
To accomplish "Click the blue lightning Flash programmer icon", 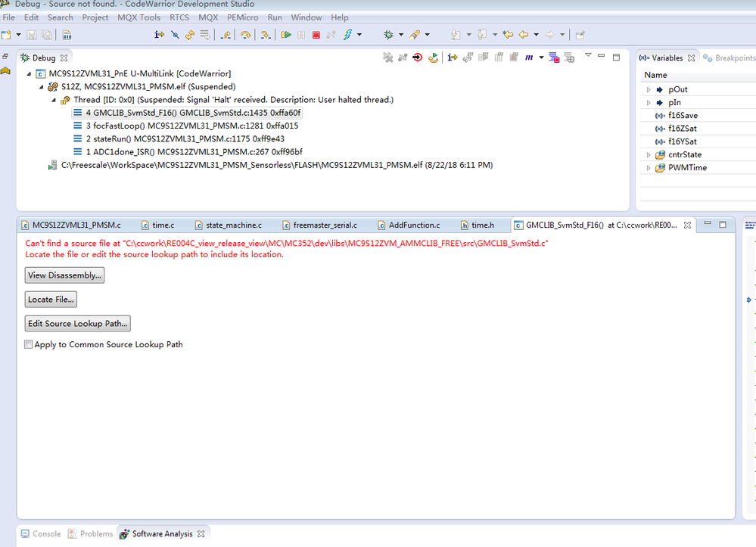I will pos(347,35).
